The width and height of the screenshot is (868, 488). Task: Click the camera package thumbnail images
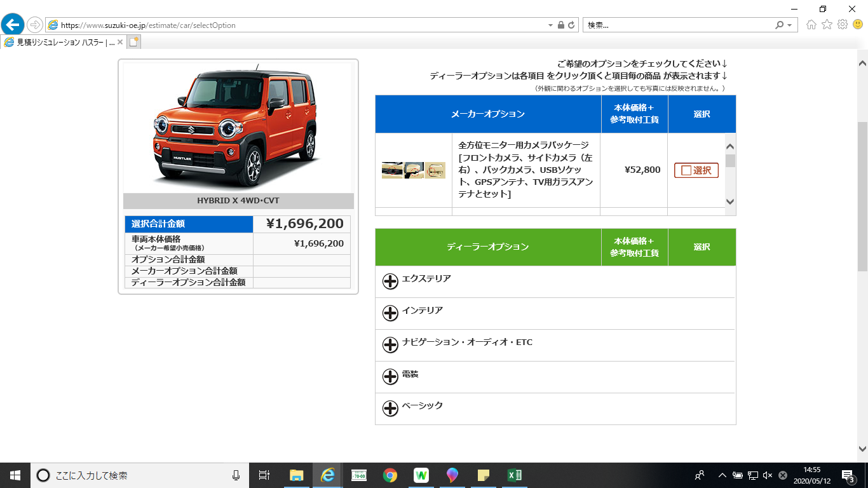coord(414,170)
